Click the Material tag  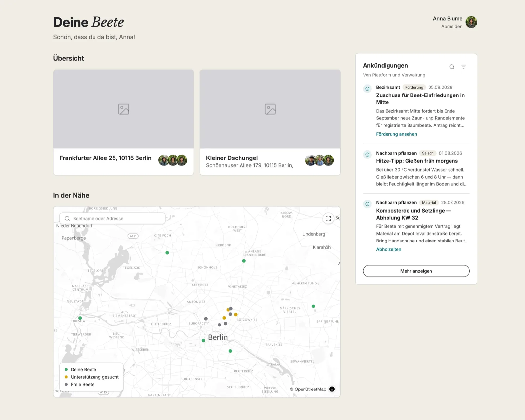click(x=429, y=203)
